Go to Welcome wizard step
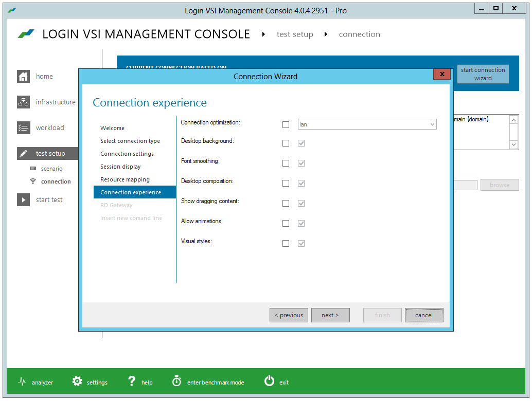 click(112, 128)
